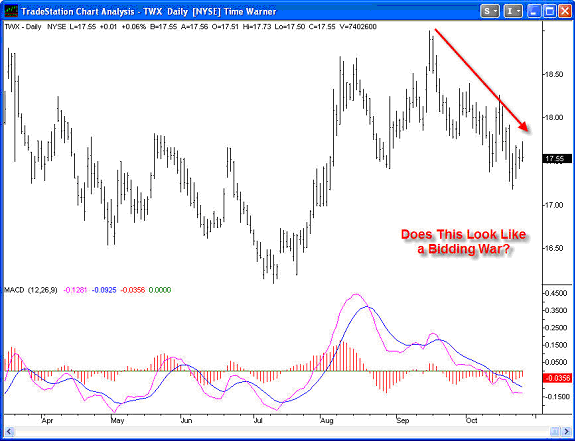Click the Jun date axis label
Screen dimensions: 575x441
[x=186, y=421]
